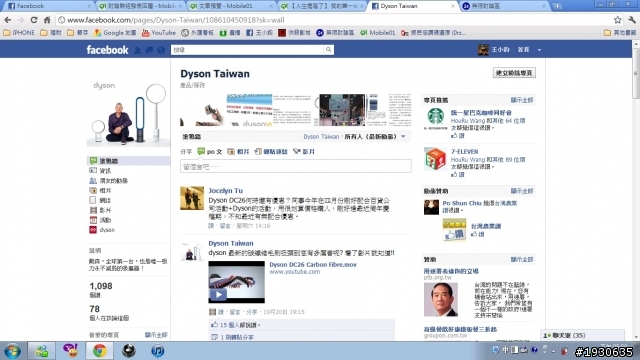The height and width of the screenshot is (360, 640).
Task: Click the home link in the blue bar
Action: tap(523, 50)
